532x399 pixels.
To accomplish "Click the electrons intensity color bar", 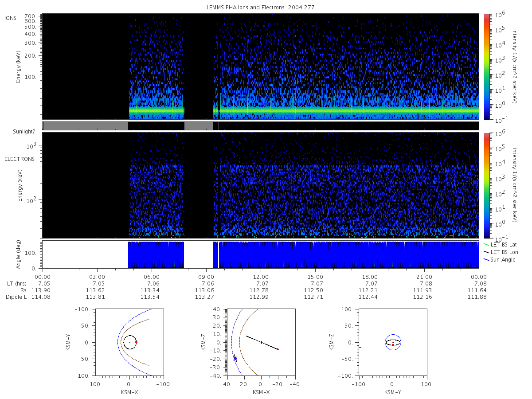I will coord(486,185).
